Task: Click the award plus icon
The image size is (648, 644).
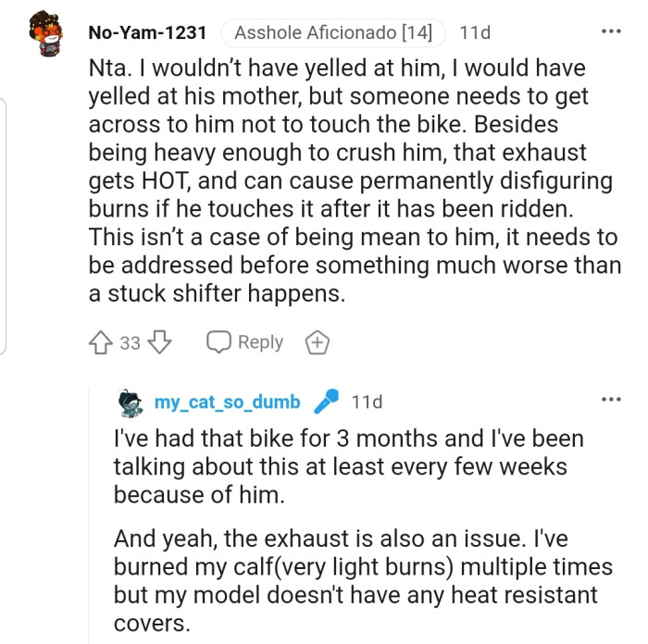Action: tap(317, 342)
